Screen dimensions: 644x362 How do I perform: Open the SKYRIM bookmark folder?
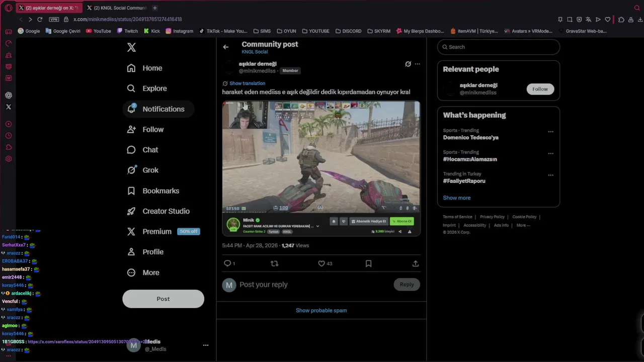click(x=378, y=31)
